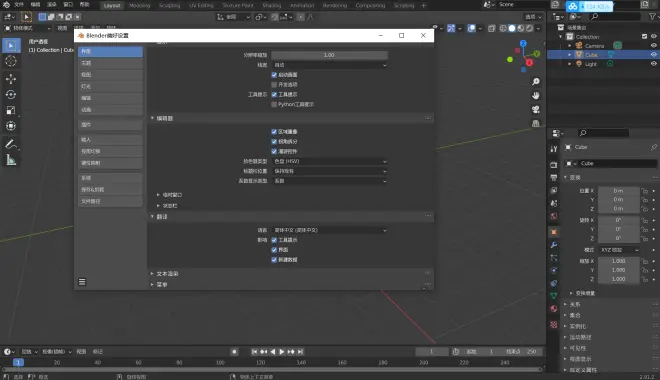Adjust the resolution scale slider showing 1.00
The height and width of the screenshot is (380, 660).
(x=330, y=55)
